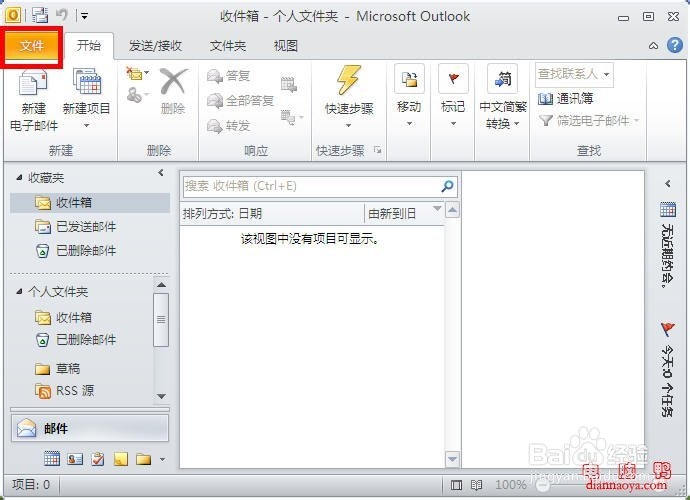690x500 pixels.
Task: Click the meeting reply icon
Action: [289, 84]
